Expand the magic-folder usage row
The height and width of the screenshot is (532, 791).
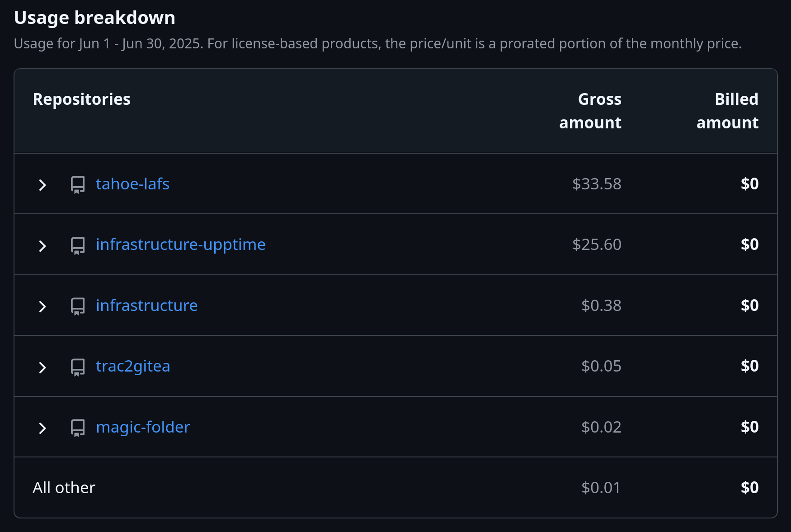click(42, 428)
